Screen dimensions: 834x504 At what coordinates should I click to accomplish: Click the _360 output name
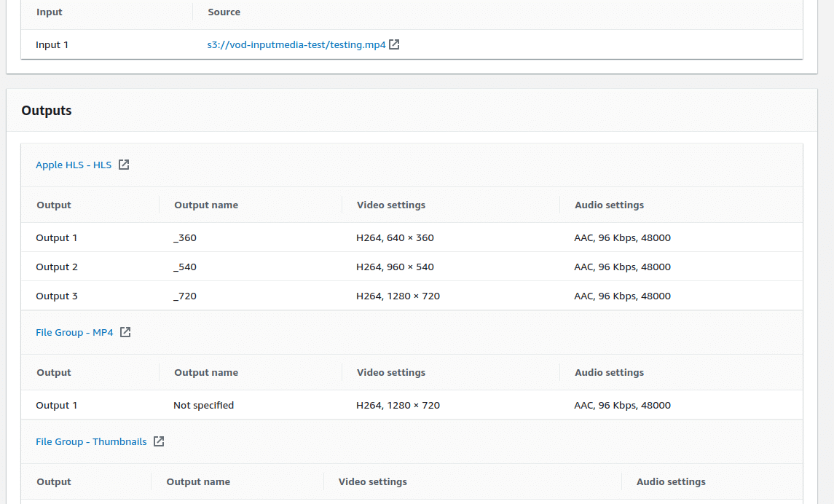click(185, 237)
